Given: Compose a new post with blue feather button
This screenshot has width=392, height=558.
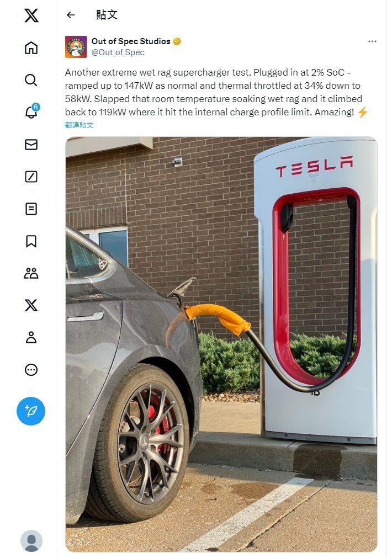Looking at the screenshot, I should (x=31, y=411).
